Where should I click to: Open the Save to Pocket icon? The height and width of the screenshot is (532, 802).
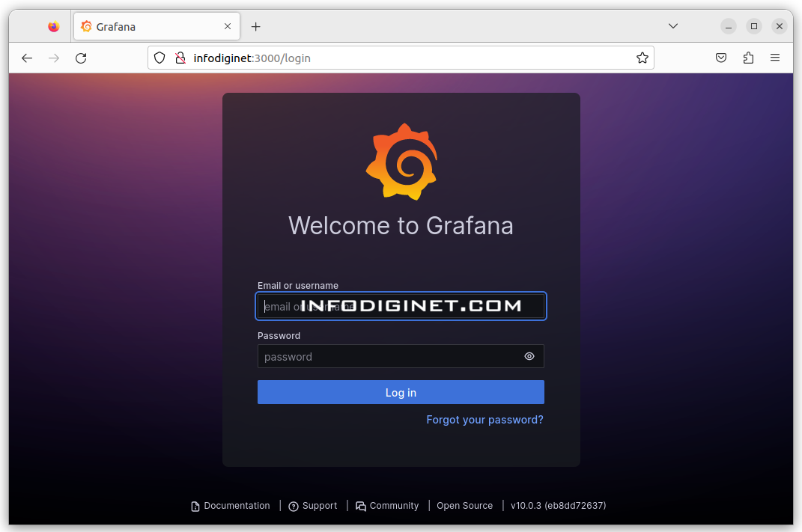point(721,58)
